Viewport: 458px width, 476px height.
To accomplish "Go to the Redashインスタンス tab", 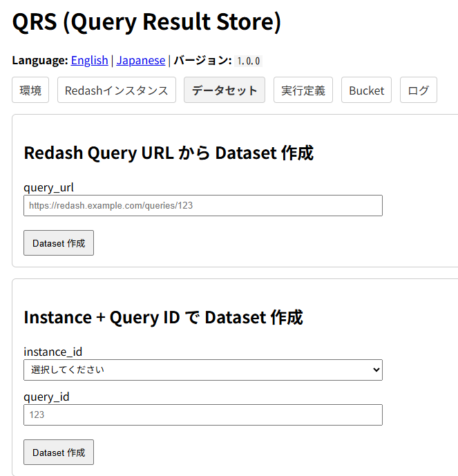I will click(117, 91).
